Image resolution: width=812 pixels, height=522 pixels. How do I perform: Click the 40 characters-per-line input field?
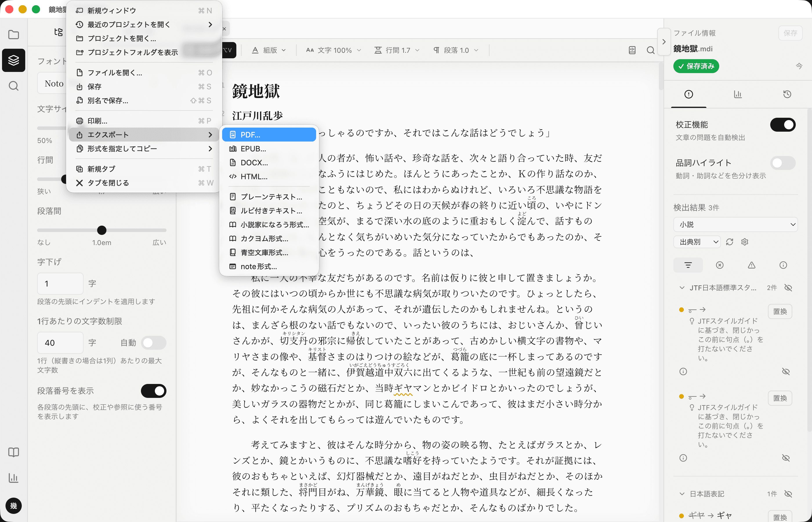(60, 343)
